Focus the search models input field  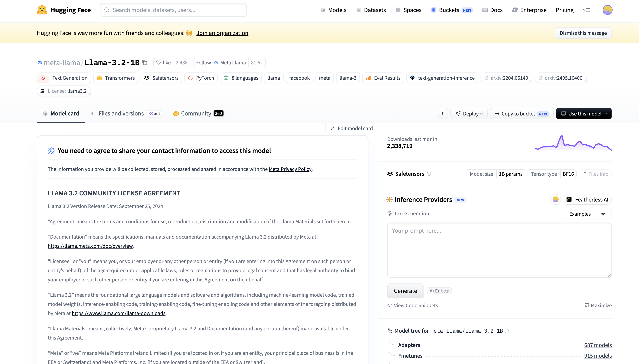tap(173, 10)
